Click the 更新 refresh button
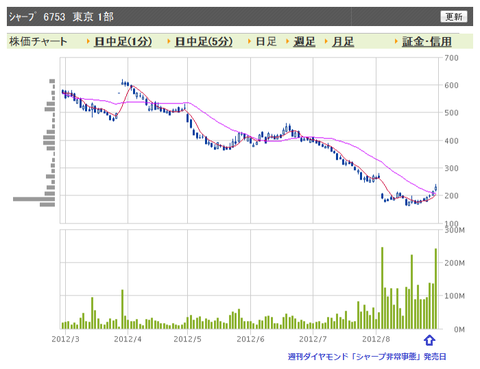The height and width of the screenshot is (369, 480). (454, 16)
